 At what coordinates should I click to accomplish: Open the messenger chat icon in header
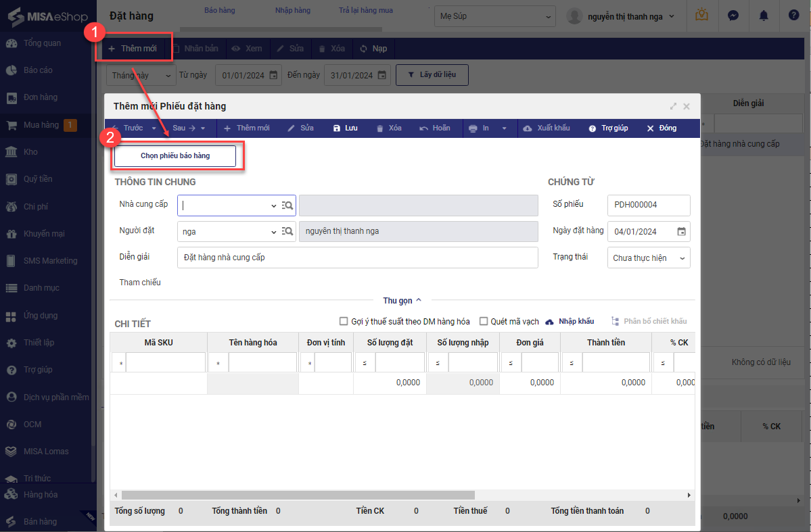pyautogui.click(x=733, y=16)
